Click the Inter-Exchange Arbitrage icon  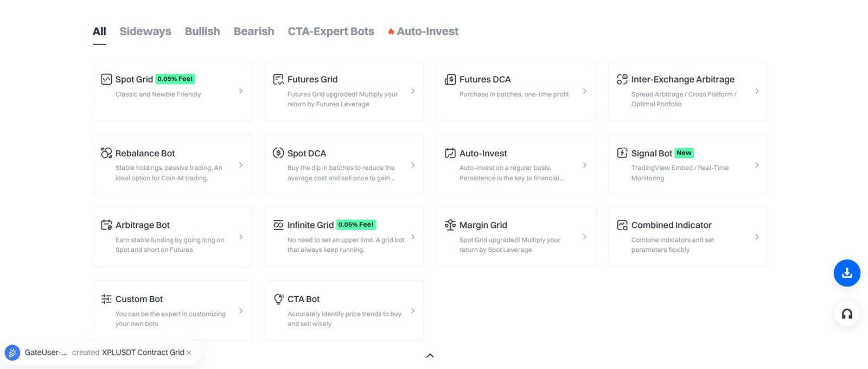[622, 79]
